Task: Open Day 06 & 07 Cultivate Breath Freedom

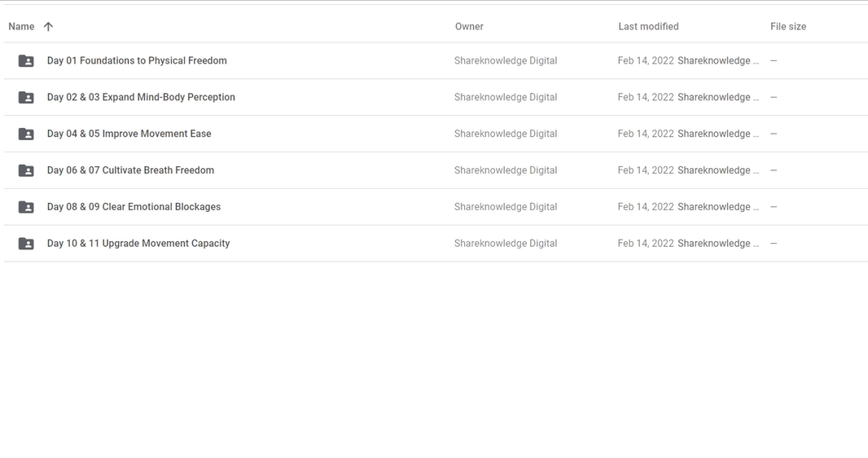Action: [130, 170]
